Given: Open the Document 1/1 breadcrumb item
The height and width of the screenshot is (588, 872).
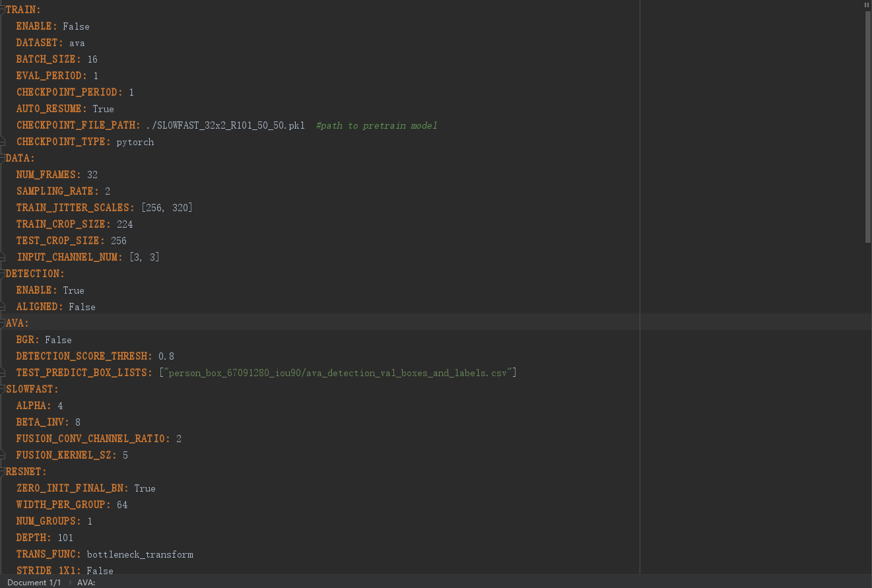Looking at the screenshot, I should pos(33,583).
